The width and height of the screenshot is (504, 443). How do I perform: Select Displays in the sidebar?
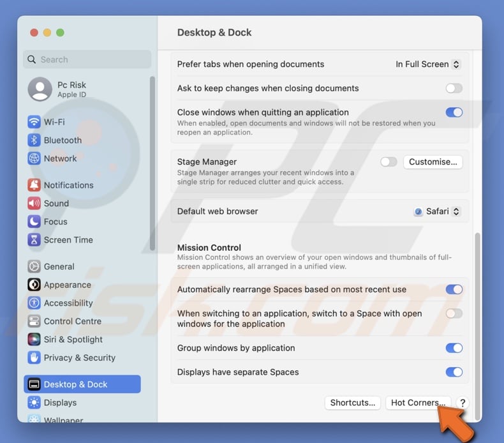pyautogui.click(x=82, y=402)
